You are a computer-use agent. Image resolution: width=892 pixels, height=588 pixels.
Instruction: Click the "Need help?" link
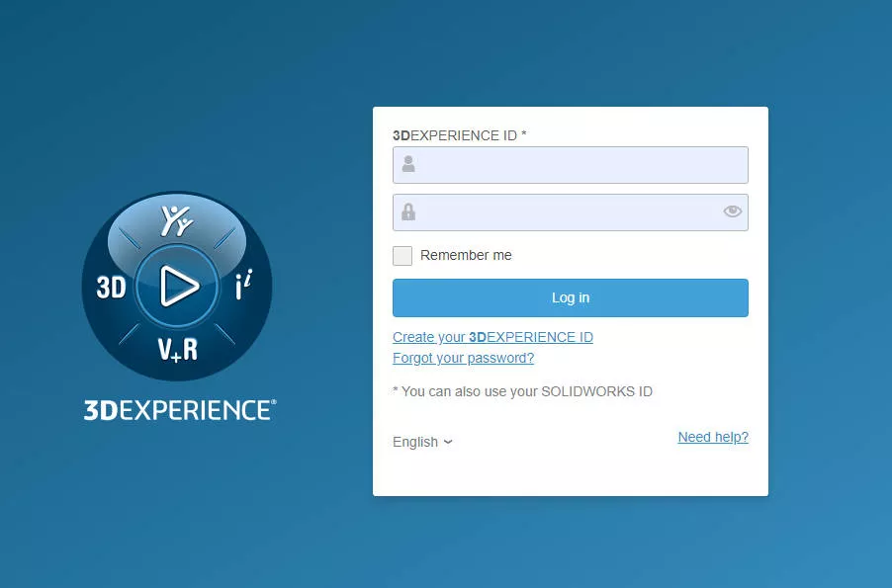pyautogui.click(x=713, y=437)
